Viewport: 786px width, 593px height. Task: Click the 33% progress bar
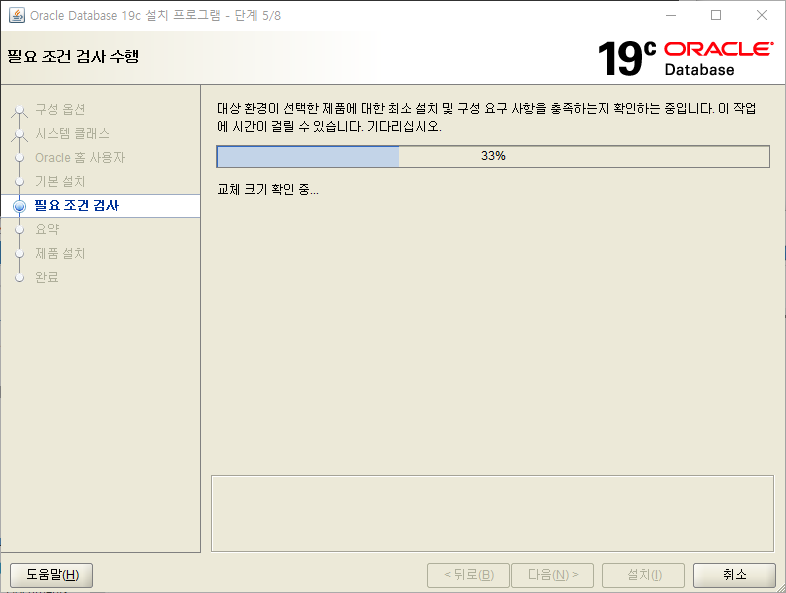pyautogui.click(x=493, y=156)
